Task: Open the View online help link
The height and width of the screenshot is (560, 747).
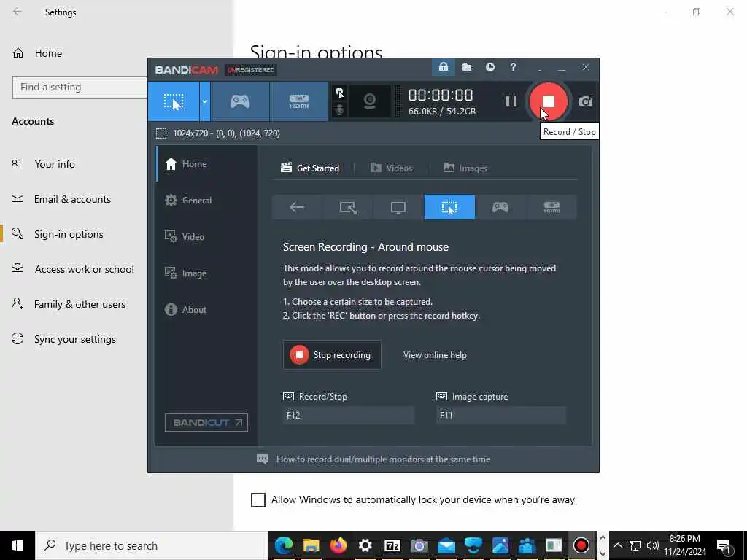Action: point(435,355)
